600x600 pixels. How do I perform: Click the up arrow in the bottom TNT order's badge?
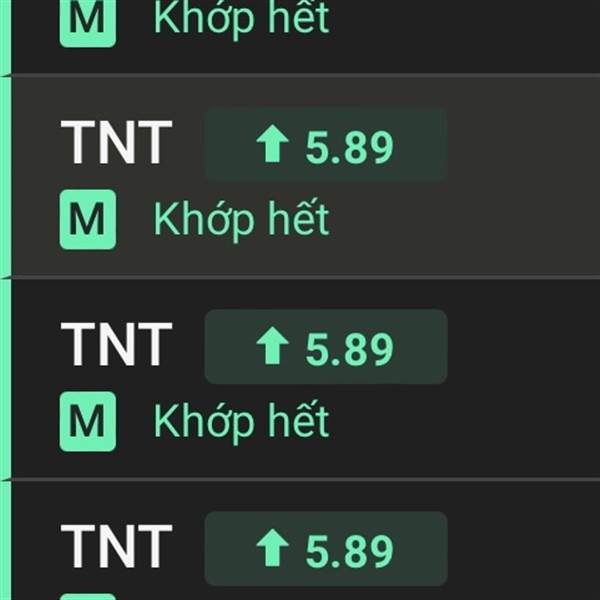(272, 548)
